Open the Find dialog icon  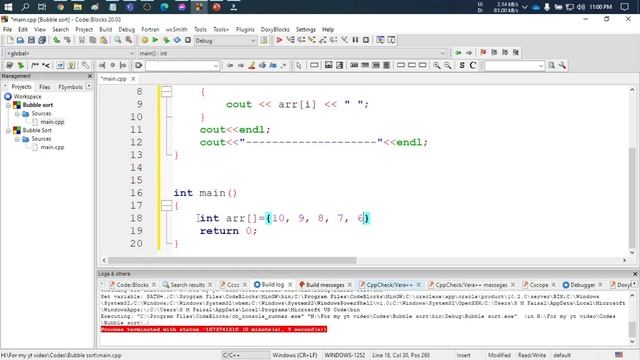coord(118,40)
